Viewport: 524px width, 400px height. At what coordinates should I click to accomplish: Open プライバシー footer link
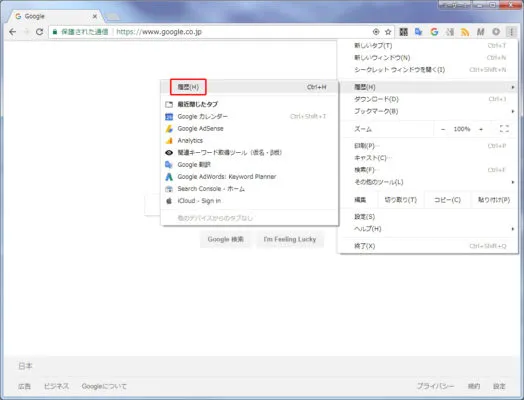coord(435,386)
